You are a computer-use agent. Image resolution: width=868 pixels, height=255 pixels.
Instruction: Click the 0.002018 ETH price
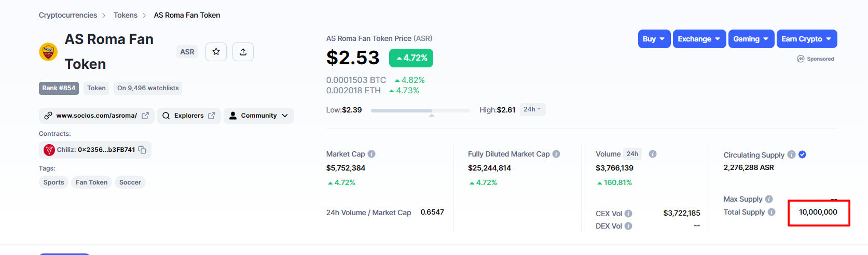(353, 90)
